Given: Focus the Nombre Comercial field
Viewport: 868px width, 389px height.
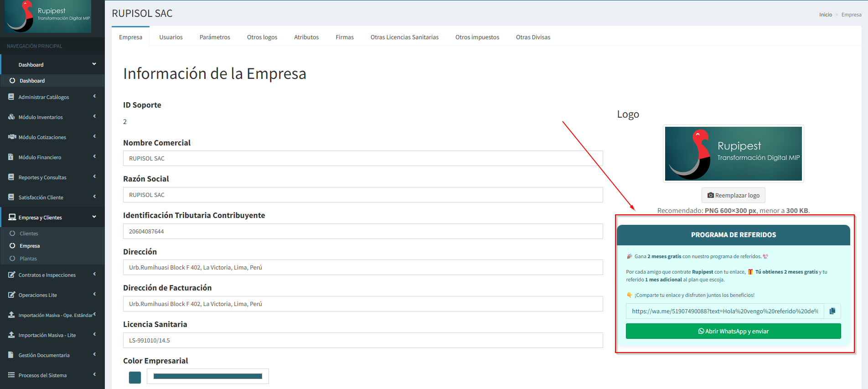Looking at the screenshot, I should (363, 158).
